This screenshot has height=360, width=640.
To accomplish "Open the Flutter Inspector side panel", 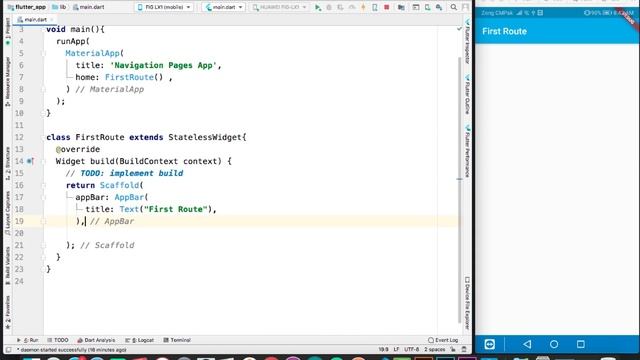I will (x=467, y=42).
